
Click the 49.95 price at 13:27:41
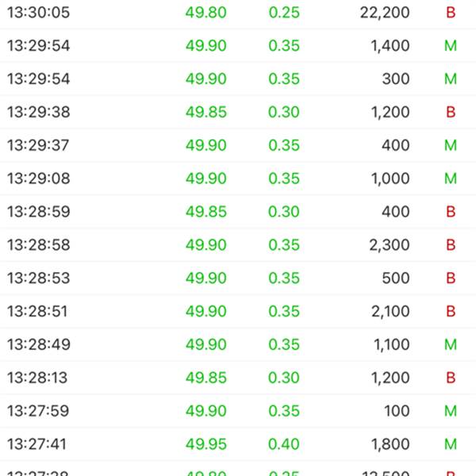click(206, 444)
